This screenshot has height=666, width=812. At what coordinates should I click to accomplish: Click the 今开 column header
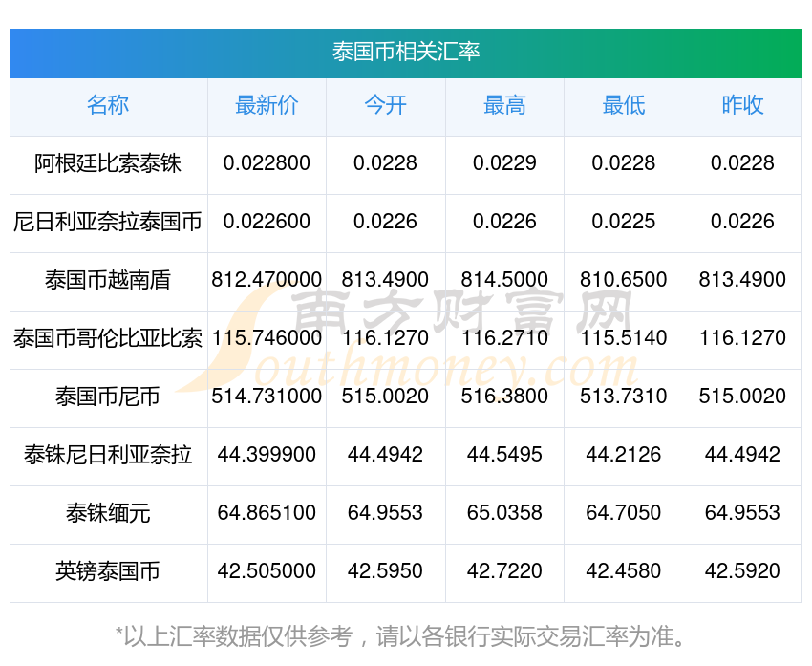click(385, 106)
